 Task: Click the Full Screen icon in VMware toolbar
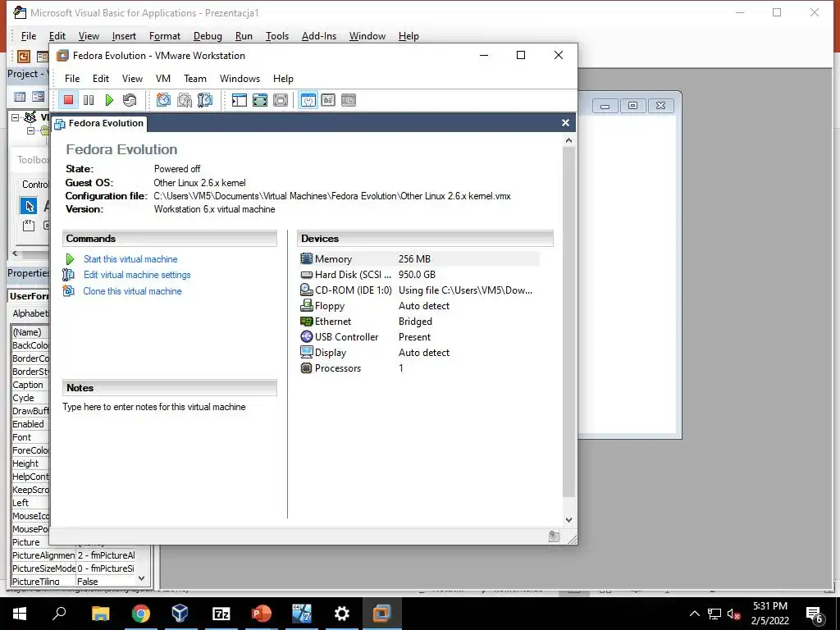point(260,100)
